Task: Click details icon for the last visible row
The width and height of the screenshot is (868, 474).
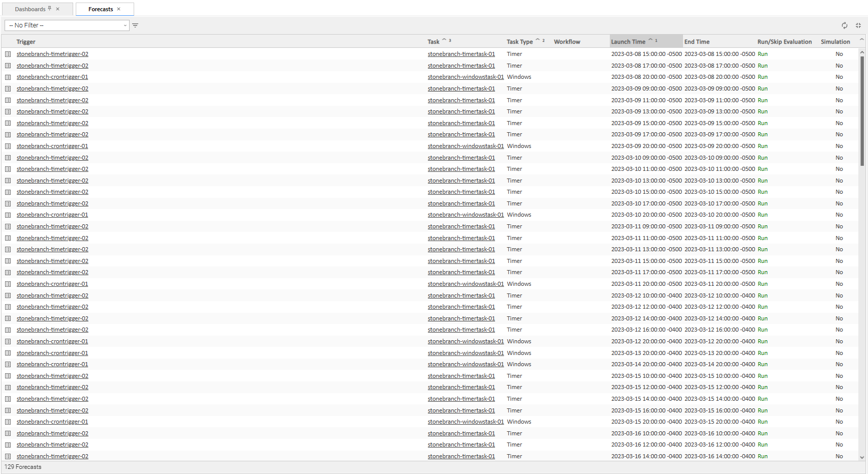Action: 8,457
